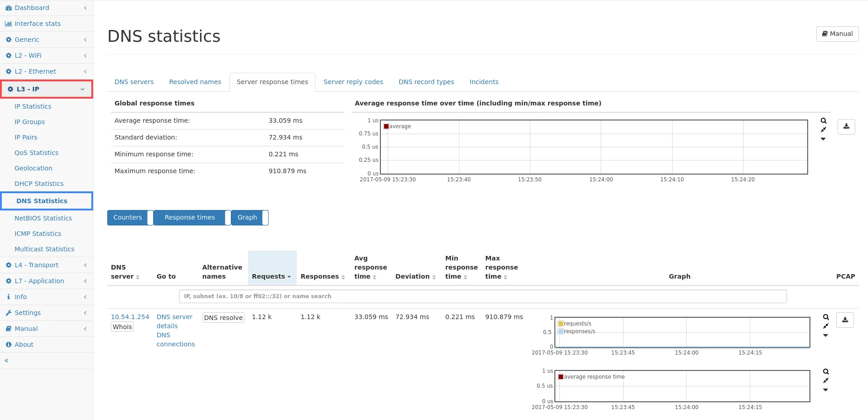Viewport: 868px width, 420px height.
Task: Click the compress arrows icon beside the global graph
Action: coord(823,130)
